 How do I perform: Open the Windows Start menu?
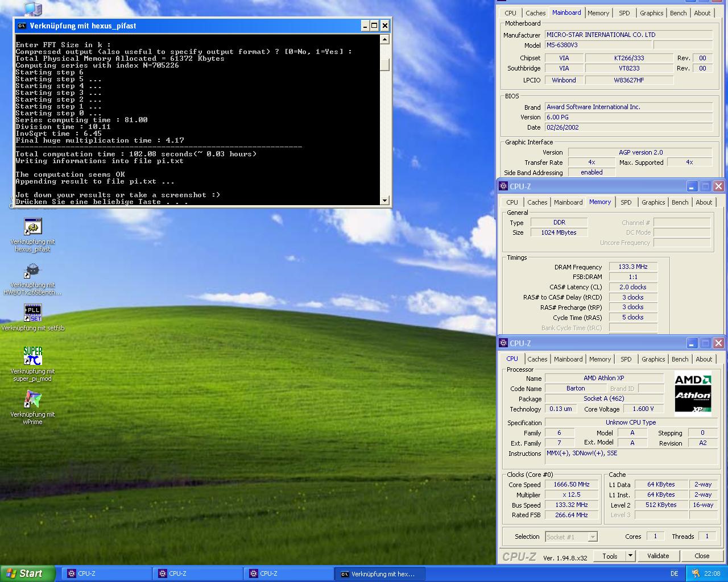[x=28, y=573]
